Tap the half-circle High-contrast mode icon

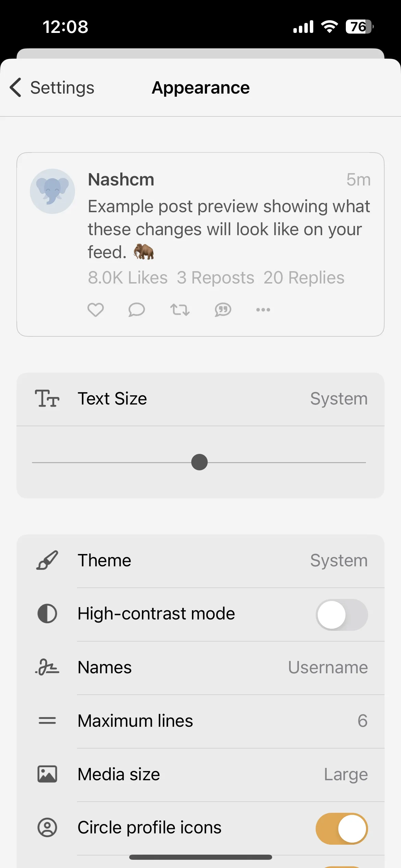[x=47, y=614]
